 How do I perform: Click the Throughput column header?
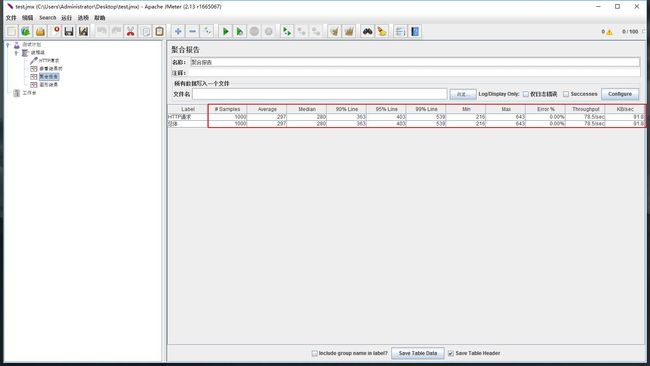(x=585, y=109)
